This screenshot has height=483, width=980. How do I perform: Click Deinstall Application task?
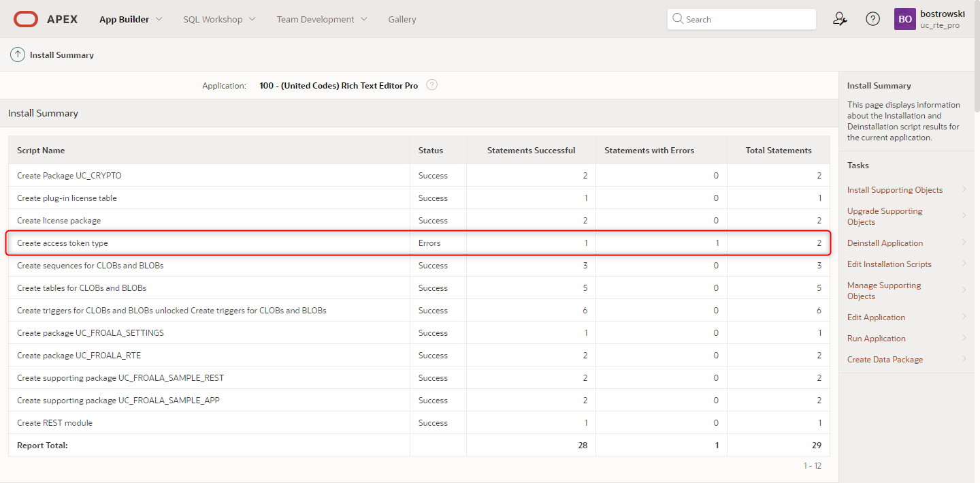pos(885,243)
